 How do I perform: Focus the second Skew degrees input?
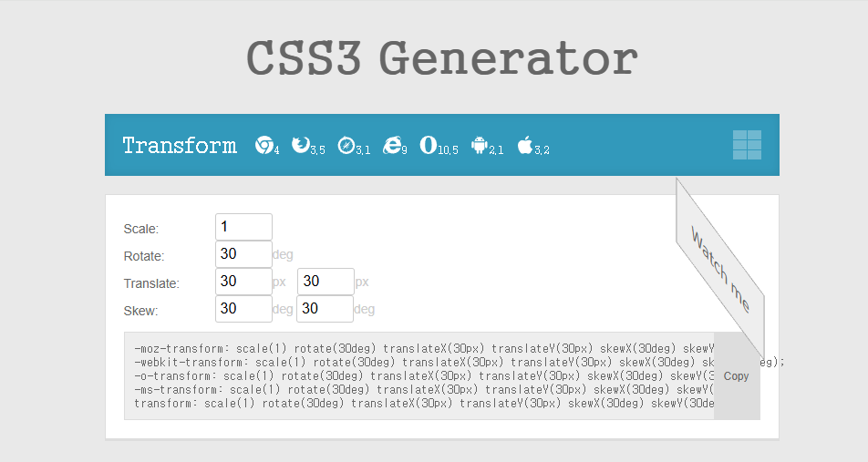coord(325,309)
